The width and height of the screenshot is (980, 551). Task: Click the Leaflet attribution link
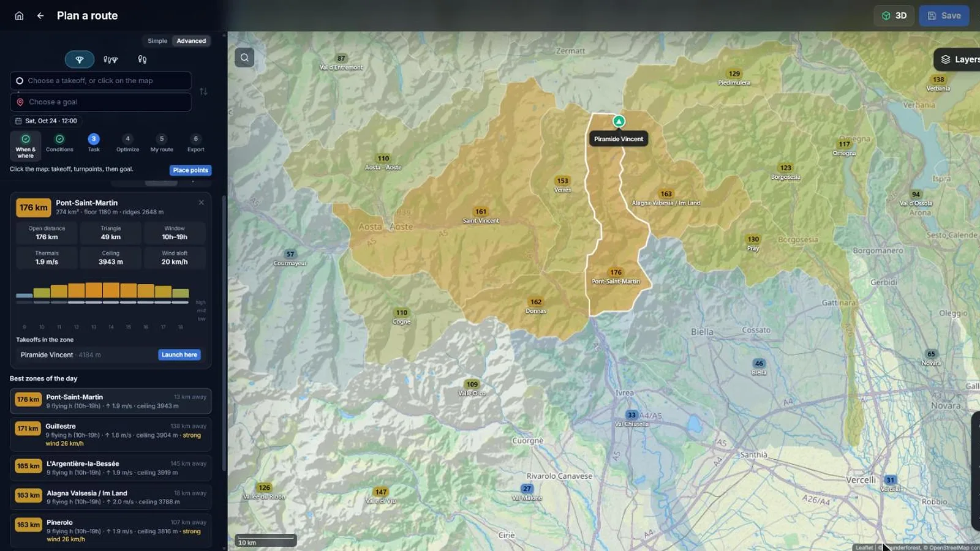coord(864,547)
